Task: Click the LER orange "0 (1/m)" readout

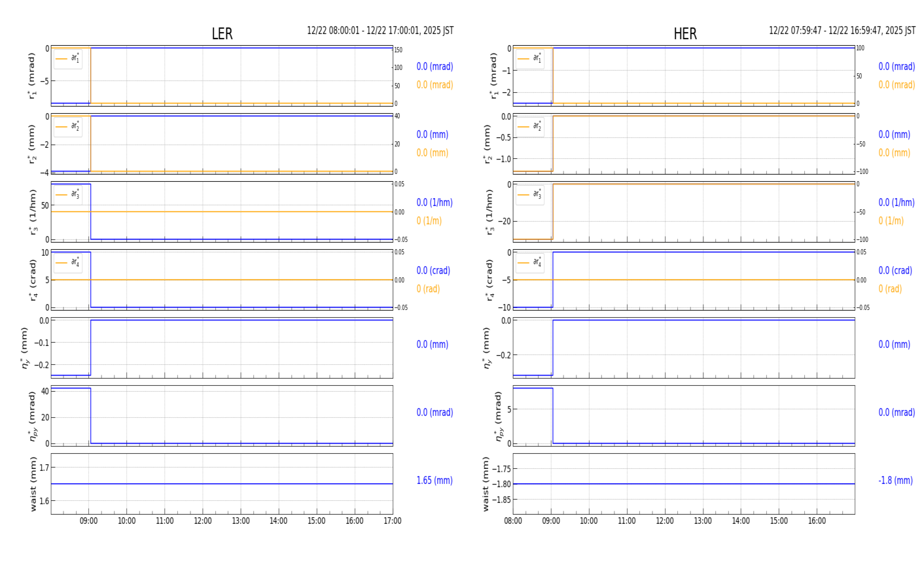Action: point(429,221)
